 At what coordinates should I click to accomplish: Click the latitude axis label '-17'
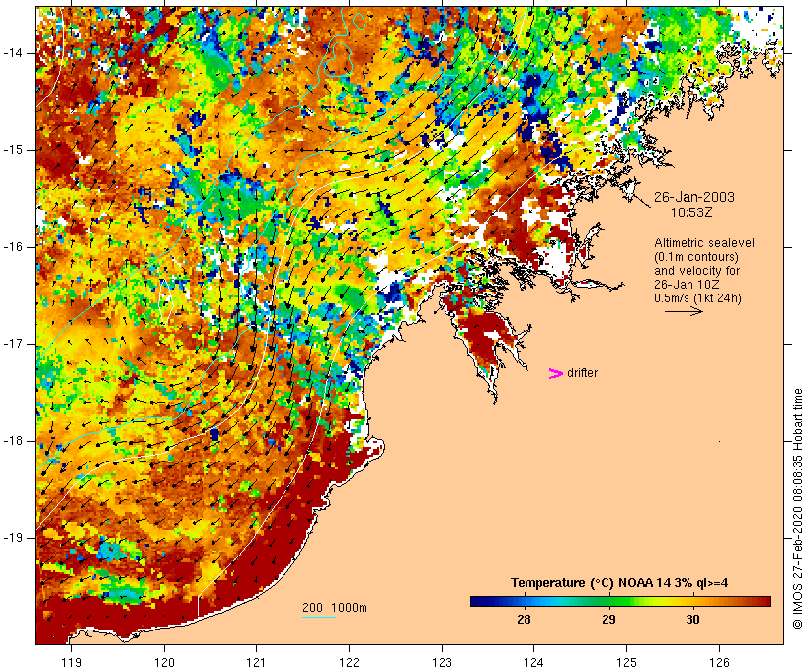coord(13,344)
